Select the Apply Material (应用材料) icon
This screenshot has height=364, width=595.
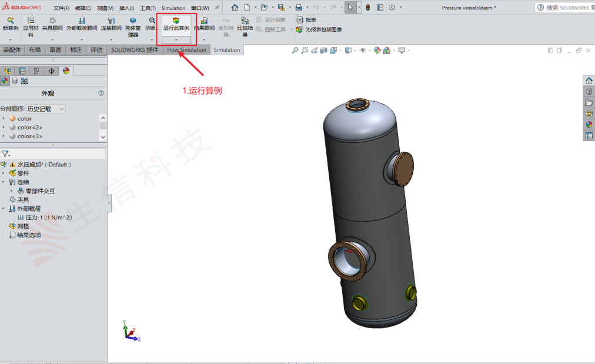31,21
